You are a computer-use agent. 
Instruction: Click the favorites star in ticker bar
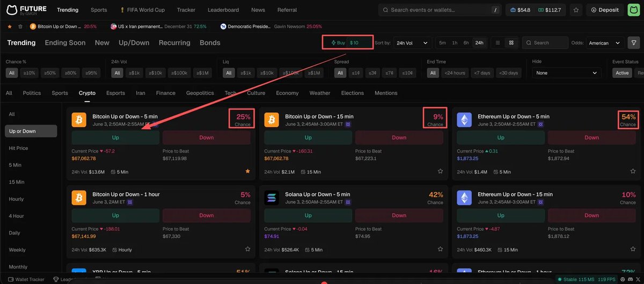pos(9,26)
